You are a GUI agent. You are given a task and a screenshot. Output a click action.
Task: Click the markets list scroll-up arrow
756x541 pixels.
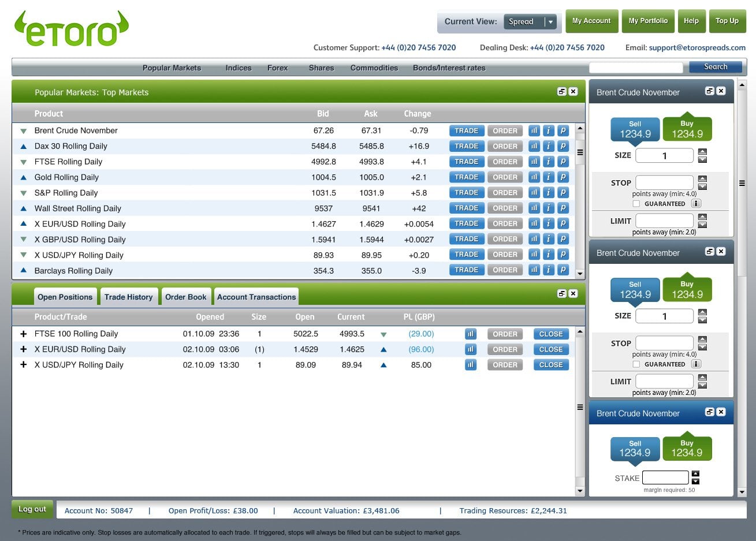coord(580,128)
